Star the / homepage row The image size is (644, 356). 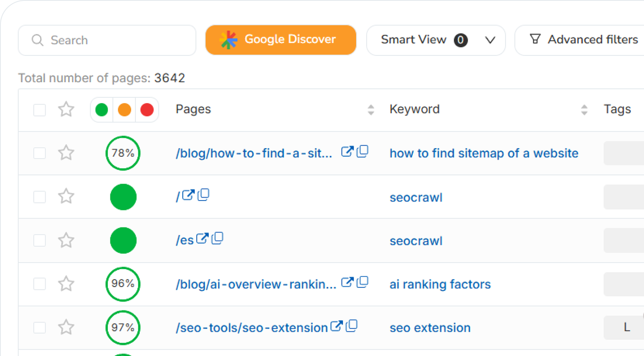coord(66,196)
